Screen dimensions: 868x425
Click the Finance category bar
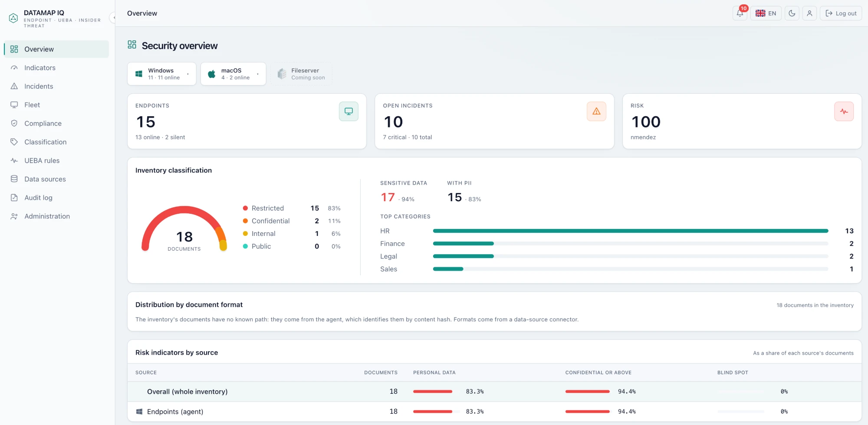pos(631,244)
